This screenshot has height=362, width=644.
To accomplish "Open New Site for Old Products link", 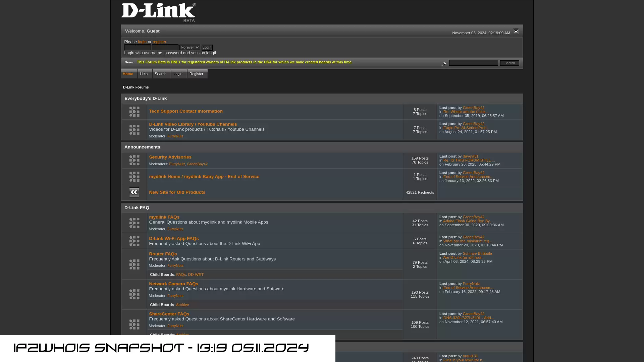I will tap(177, 192).
